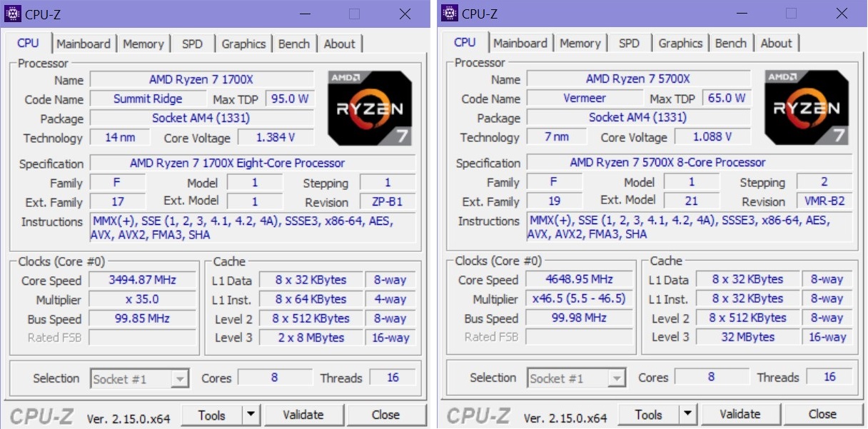This screenshot has height=429, width=868.
Task: Open Graphics tab in the 1700X window
Action: (243, 44)
